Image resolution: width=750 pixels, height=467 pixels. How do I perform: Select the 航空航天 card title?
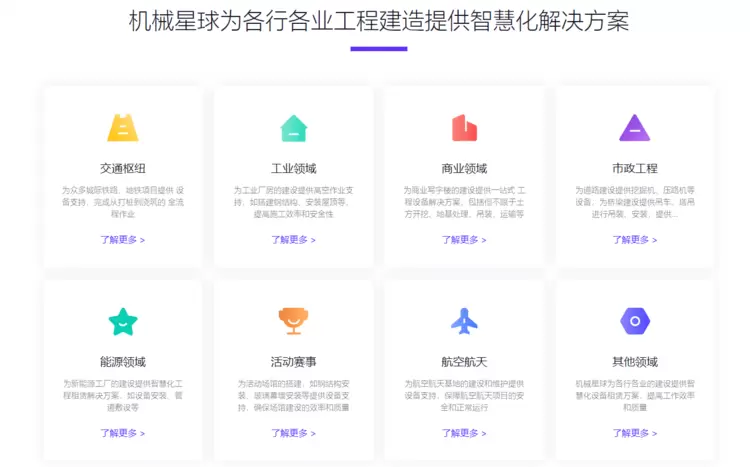tap(464, 362)
